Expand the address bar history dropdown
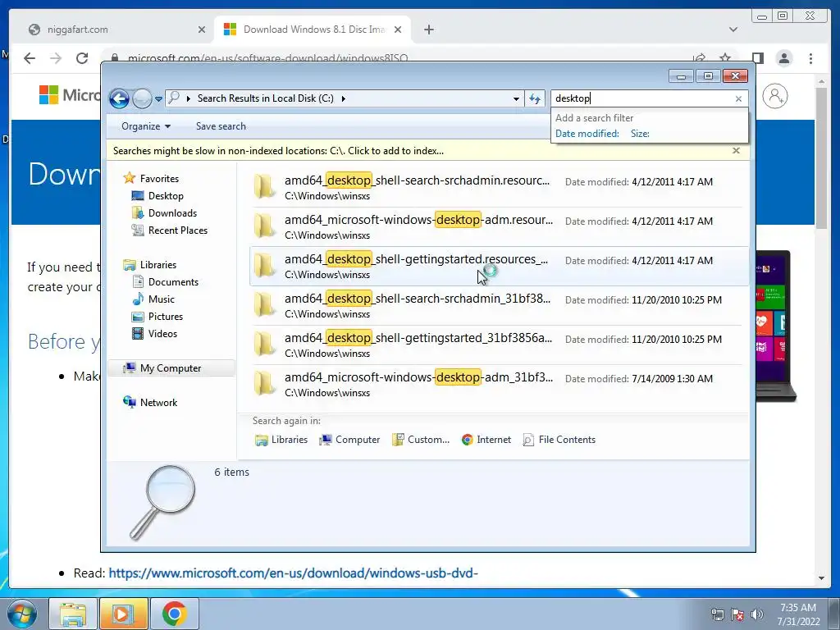This screenshot has width=840, height=630. (516, 99)
